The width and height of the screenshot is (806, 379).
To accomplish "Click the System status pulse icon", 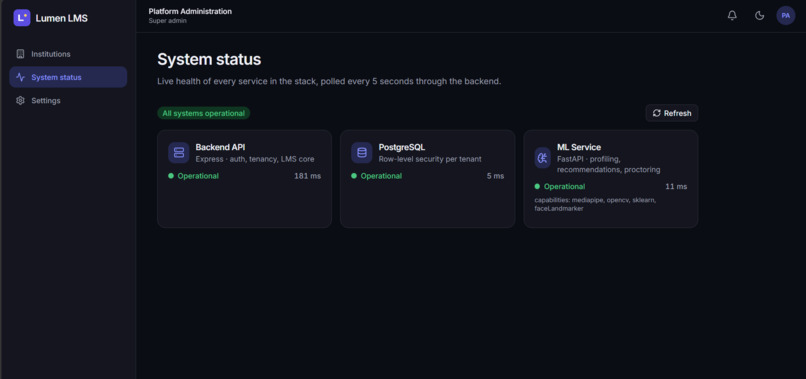I will tap(21, 77).
